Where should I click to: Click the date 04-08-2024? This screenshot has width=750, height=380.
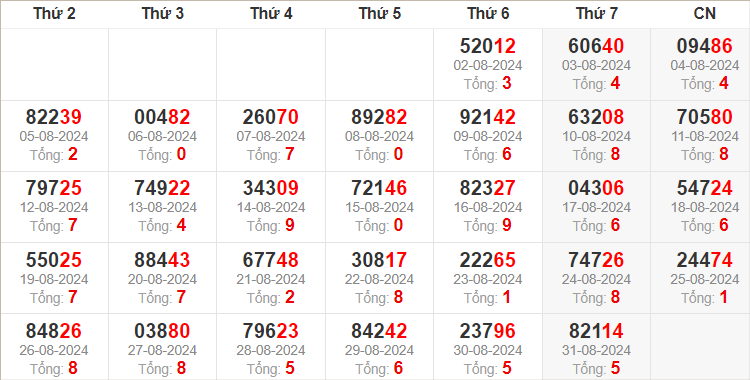[x=705, y=65]
